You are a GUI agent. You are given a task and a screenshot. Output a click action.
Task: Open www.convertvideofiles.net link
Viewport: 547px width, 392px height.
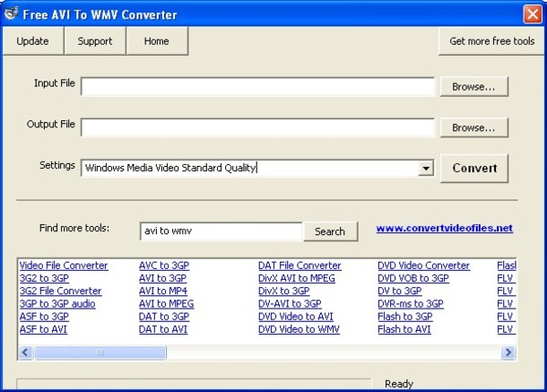(445, 228)
